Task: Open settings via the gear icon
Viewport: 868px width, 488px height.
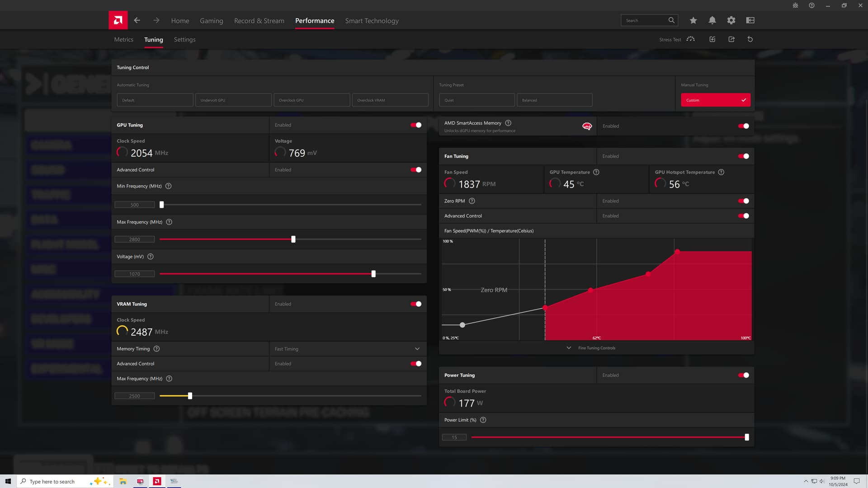Action: click(x=731, y=20)
